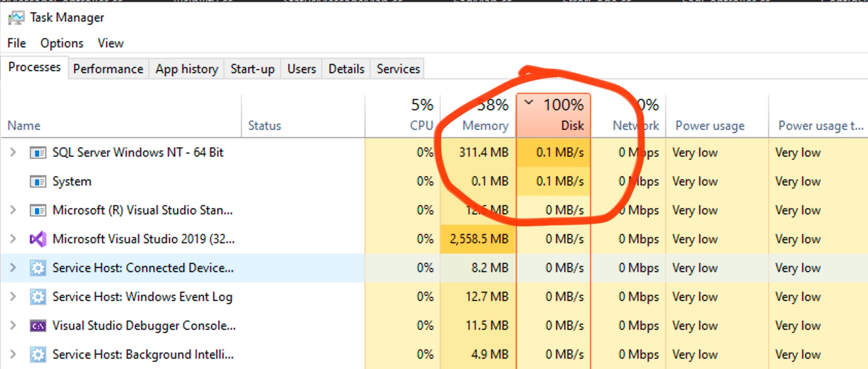The height and width of the screenshot is (369, 868).
Task: Click the 8.2 MB memory cell
Action: [x=478, y=268]
